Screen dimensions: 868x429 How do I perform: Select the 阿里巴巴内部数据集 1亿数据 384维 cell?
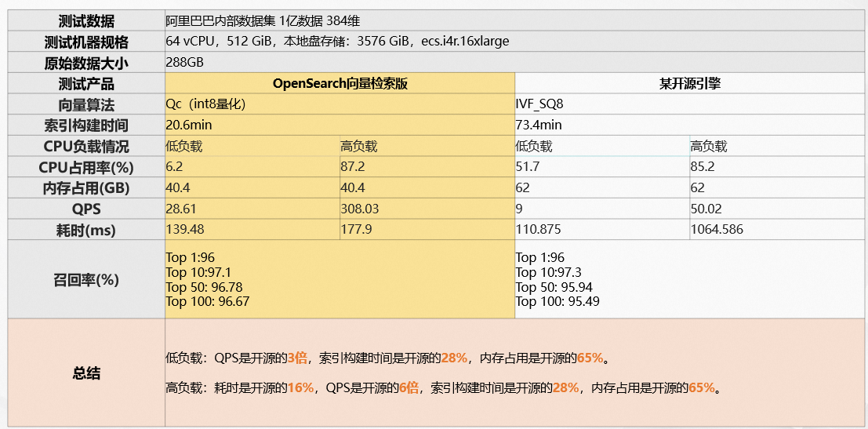(515, 21)
